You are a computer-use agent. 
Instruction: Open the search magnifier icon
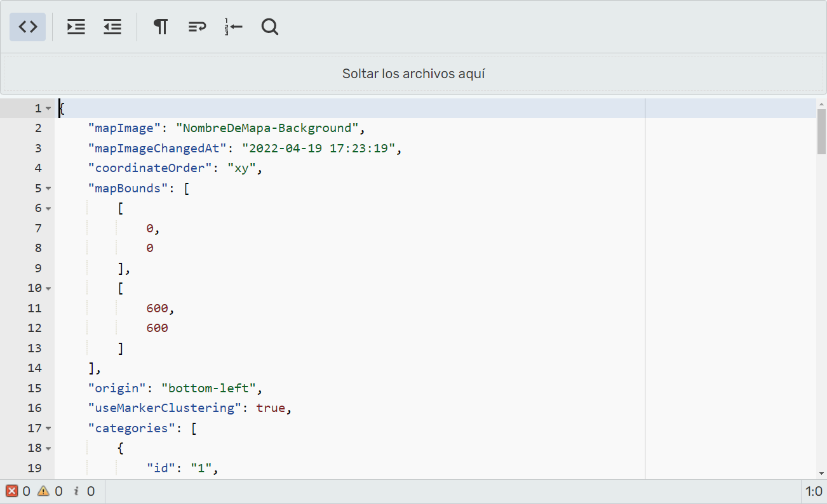point(270,27)
